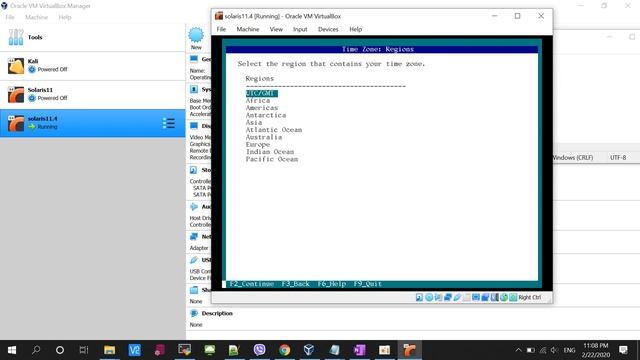Open the Windows Start menu
640x360 pixels.
[12, 350]
